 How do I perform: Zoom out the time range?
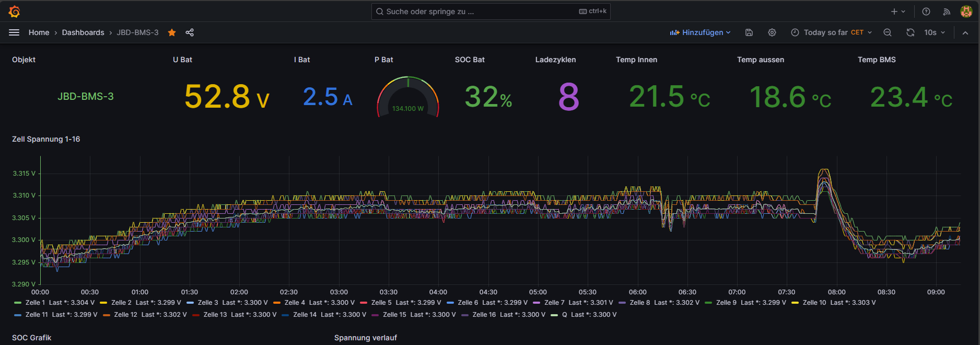pos(887,32)
